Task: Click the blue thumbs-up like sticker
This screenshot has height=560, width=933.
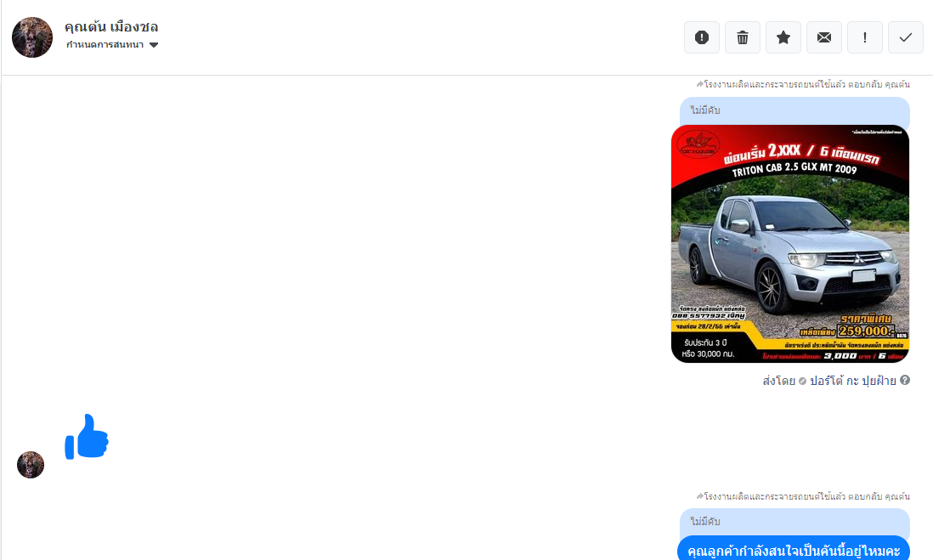Action: (x=87, y=437)
